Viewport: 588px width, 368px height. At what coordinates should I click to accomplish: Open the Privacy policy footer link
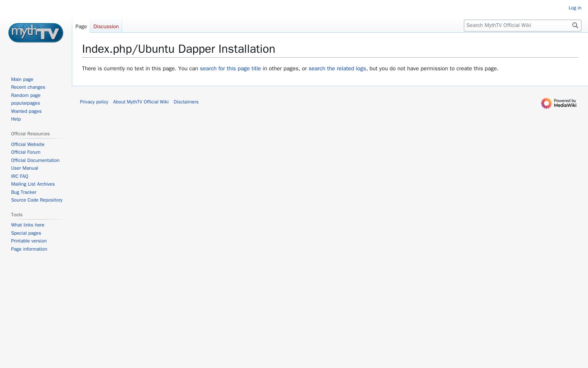pos(94,102)
